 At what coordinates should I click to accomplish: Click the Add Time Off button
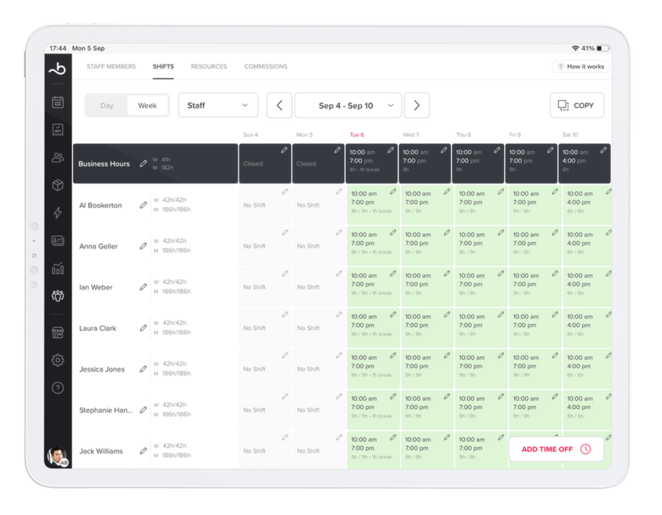click(555, 449)
